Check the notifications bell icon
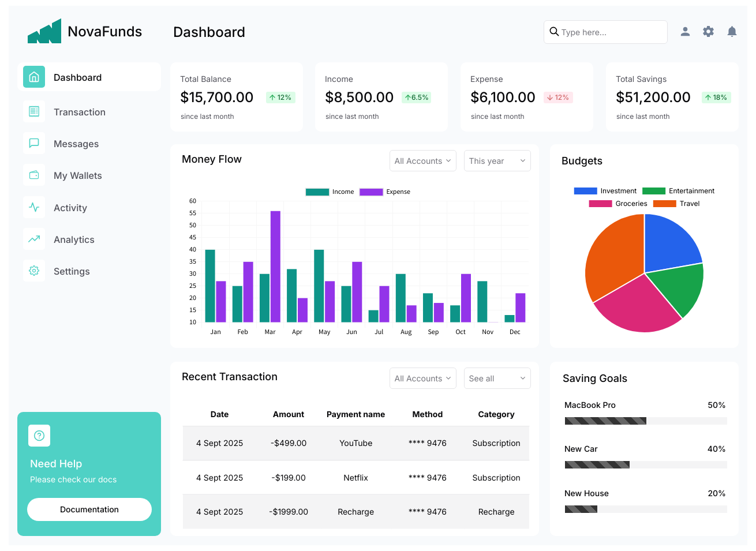The width and height of the screenshot is (756, 551). (732, 32)
